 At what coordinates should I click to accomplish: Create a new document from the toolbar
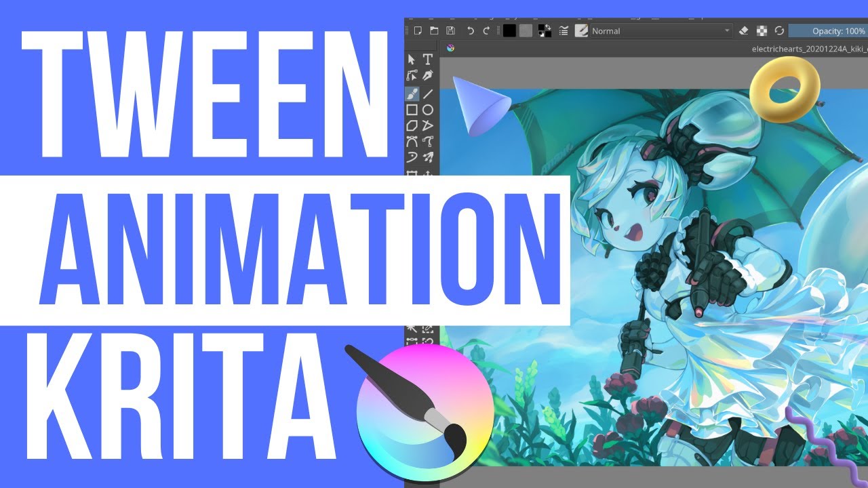418,30
